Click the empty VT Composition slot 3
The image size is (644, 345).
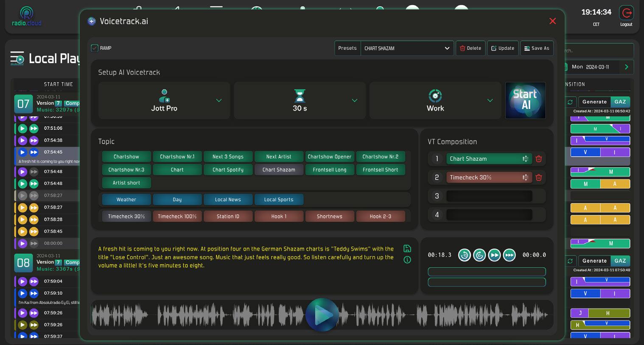click(489, 196)
